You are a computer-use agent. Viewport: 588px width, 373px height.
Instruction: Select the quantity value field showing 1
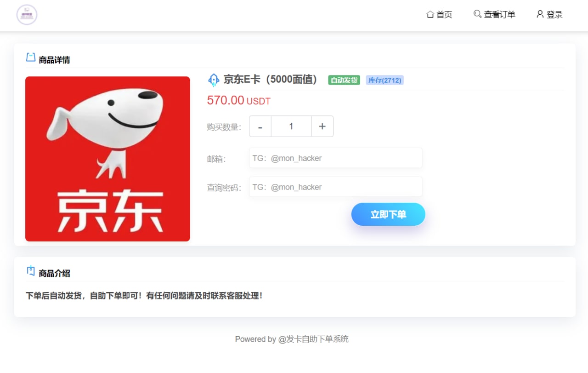(291, 126)
